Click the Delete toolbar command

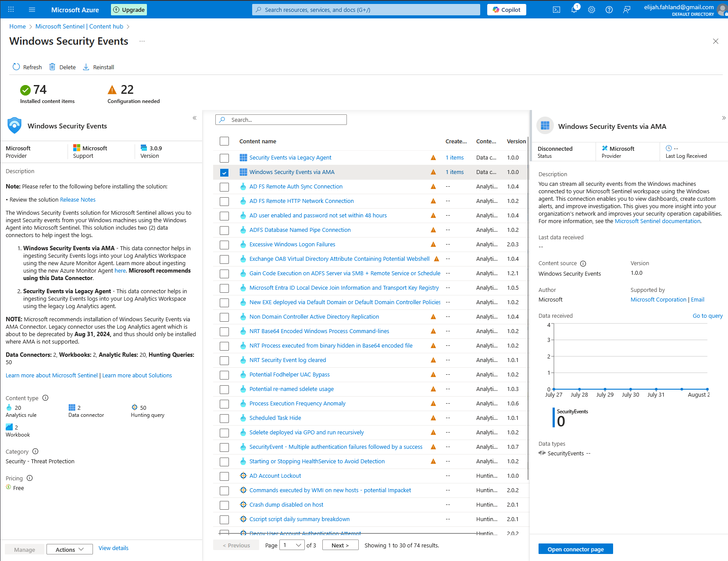(62, 67)
